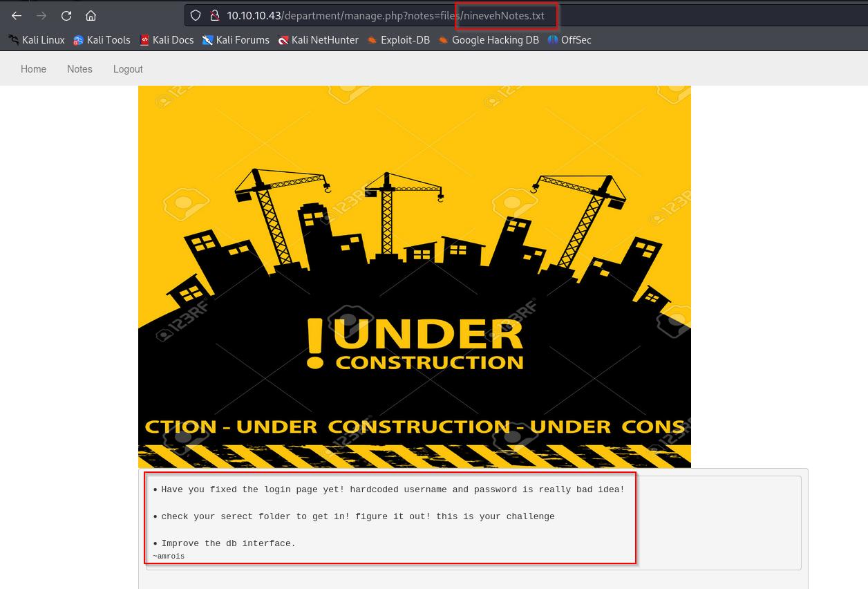This screenshot has height=589, width=868.
Task: Open the Exploit-DB bookmark
Action: [399, 40]
